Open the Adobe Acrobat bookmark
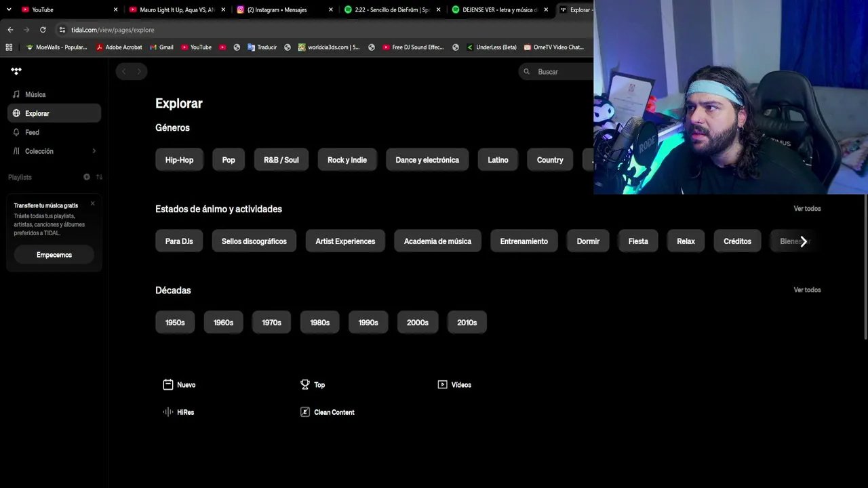Viewport: 868px width, 488px height. [119, 47]
